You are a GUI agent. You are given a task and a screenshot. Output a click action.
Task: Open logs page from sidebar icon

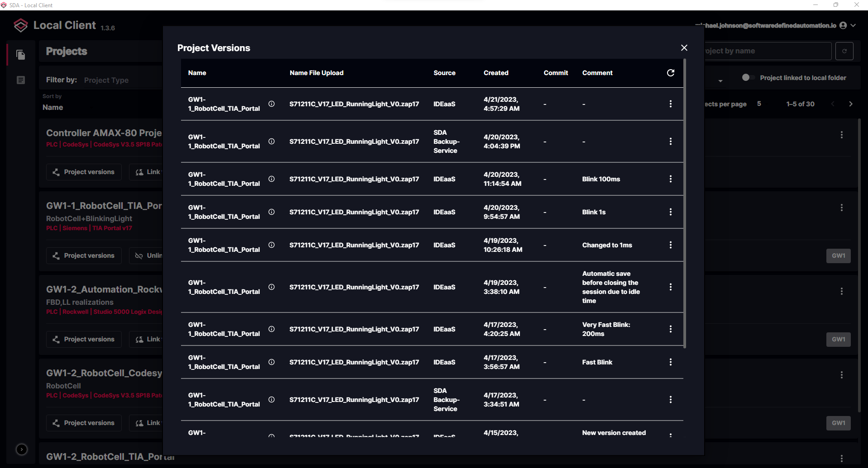coord(21,80)
